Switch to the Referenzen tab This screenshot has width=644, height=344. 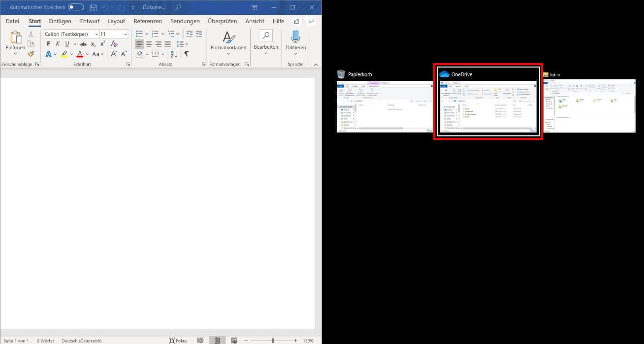[x=148, y=21]
